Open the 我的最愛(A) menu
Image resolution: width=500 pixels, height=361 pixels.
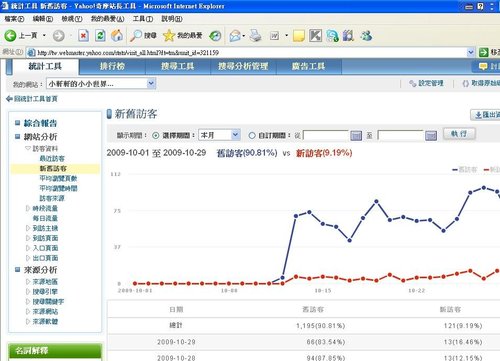click(x=107, y=19)
